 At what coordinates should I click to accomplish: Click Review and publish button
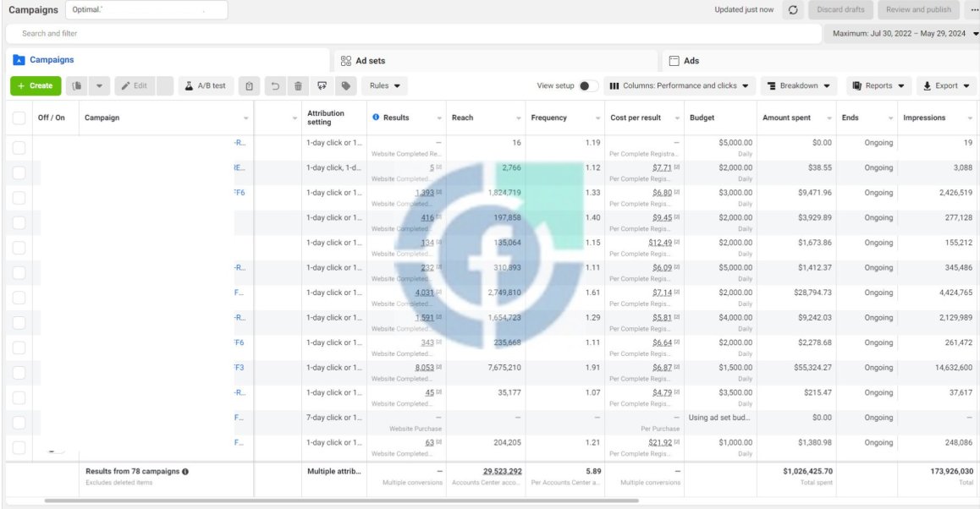pos(918,10)
